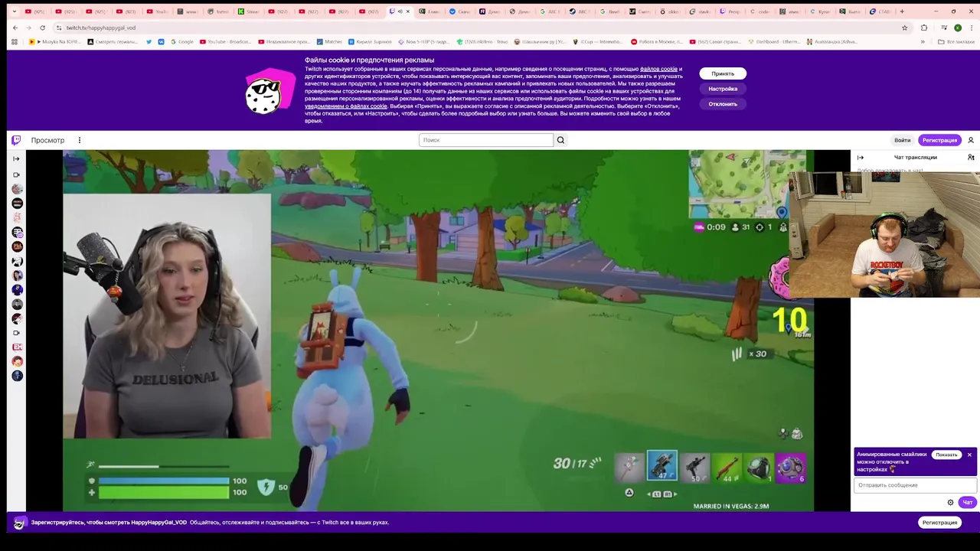This screenshot has width=980, height=551.
Task: Open the Chrome profile avatar
Action: (x=958, y=28)
